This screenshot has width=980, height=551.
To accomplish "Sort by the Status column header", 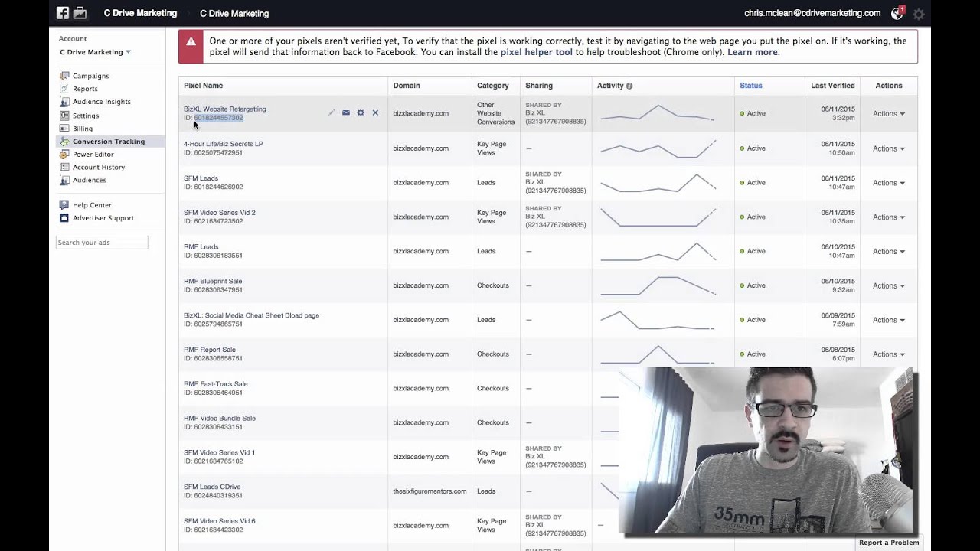I will click(x=750, y=86).
